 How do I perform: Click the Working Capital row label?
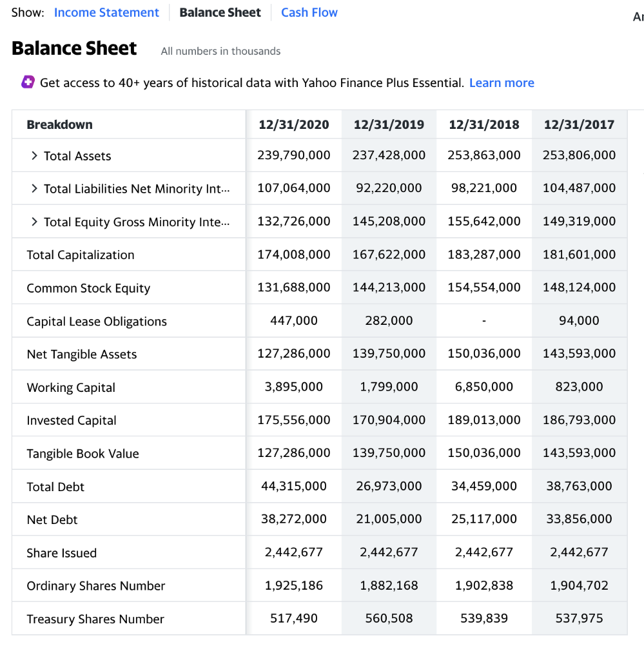coord(71,387)
